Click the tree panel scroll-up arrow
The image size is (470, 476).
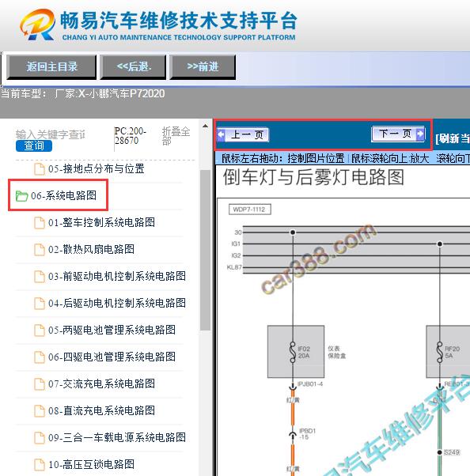tap(206, 126)
